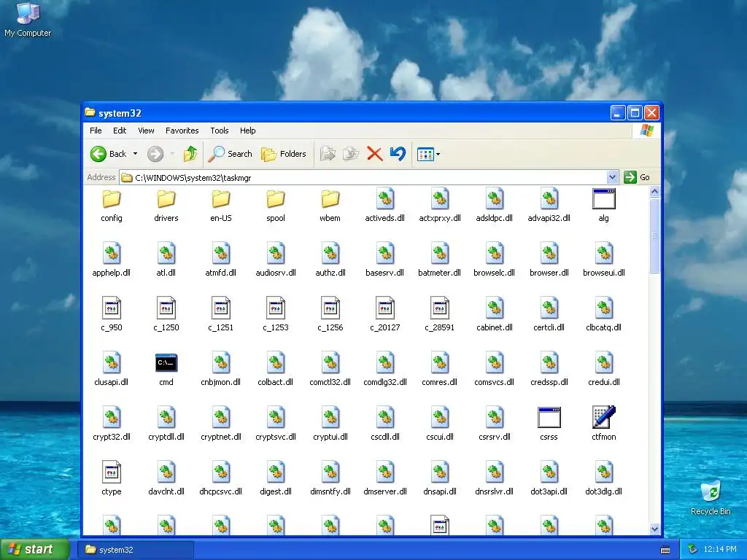Click the system32 taskbar button
The height and width of the screenshot is (560, 747).
tap(136, 550)
